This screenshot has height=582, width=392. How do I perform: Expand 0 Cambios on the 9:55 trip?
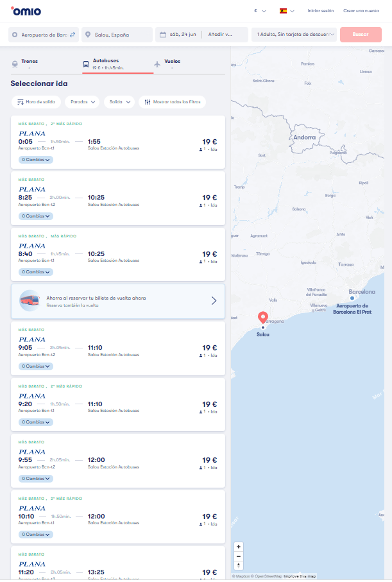click(x=36, y=479)
